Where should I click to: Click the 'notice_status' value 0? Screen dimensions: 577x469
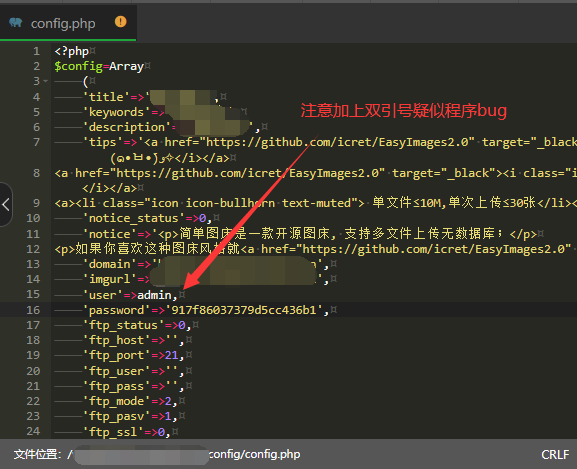[x=202, y=218]
